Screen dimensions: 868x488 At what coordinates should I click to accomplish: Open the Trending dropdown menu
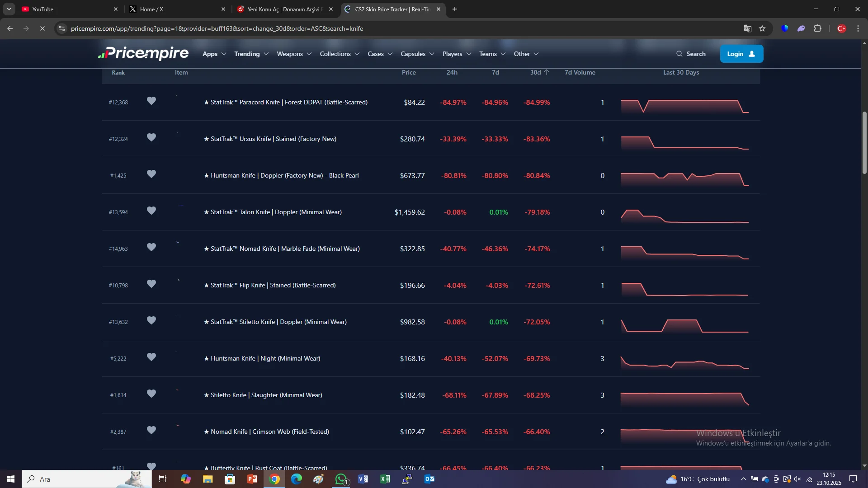(x=251, y=54)
